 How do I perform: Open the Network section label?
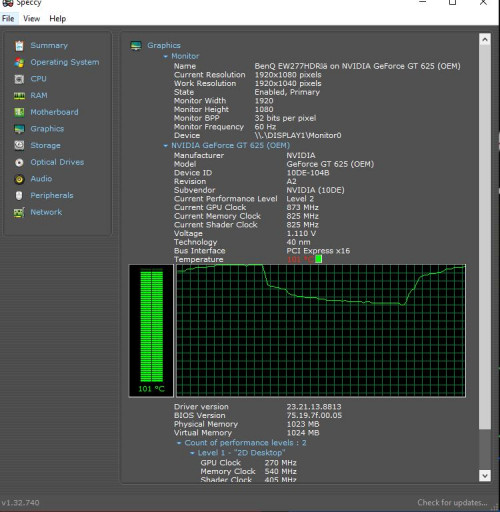[x=46, y=212]
